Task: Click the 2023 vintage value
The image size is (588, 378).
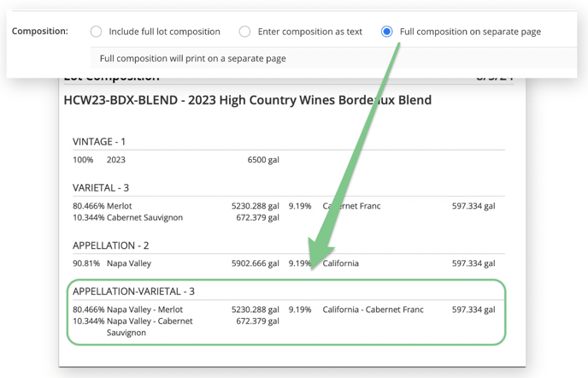Action: click(x=116, y=160)
